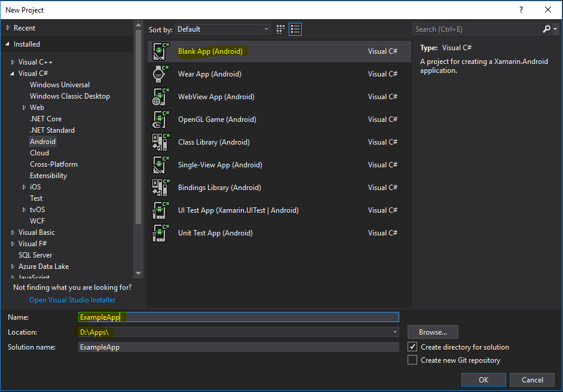Expand the Recent section
Screen dimensions: 563x392
point(8,27)
